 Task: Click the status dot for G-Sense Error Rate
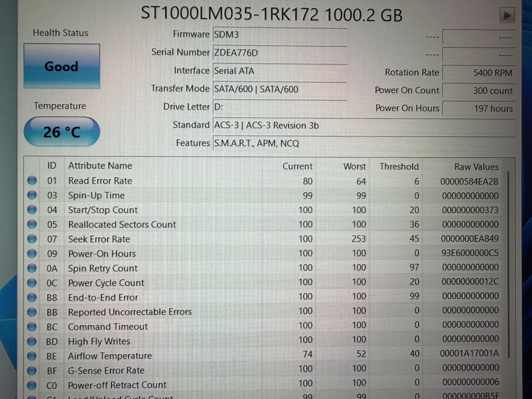(x=32, y=371)
